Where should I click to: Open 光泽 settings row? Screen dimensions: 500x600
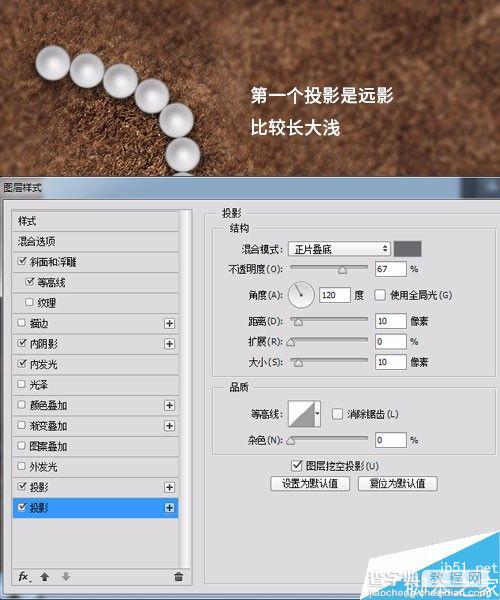tap(96, 385)
